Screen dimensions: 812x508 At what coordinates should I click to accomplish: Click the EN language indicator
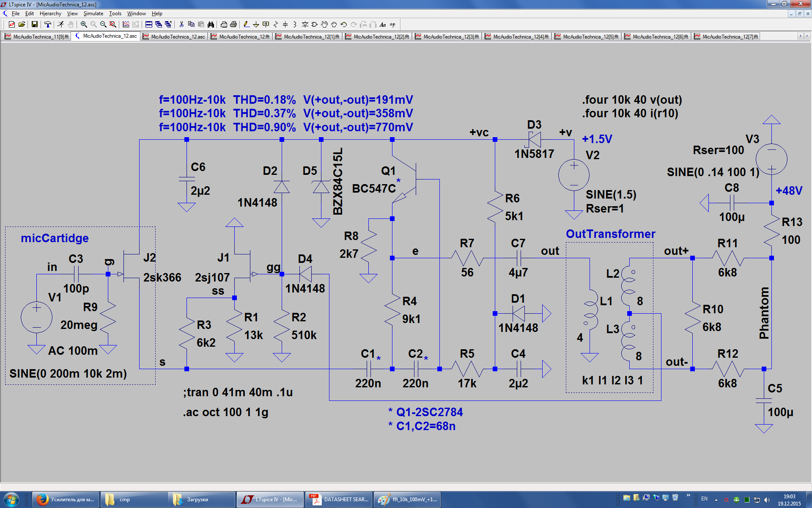point(704,499)
